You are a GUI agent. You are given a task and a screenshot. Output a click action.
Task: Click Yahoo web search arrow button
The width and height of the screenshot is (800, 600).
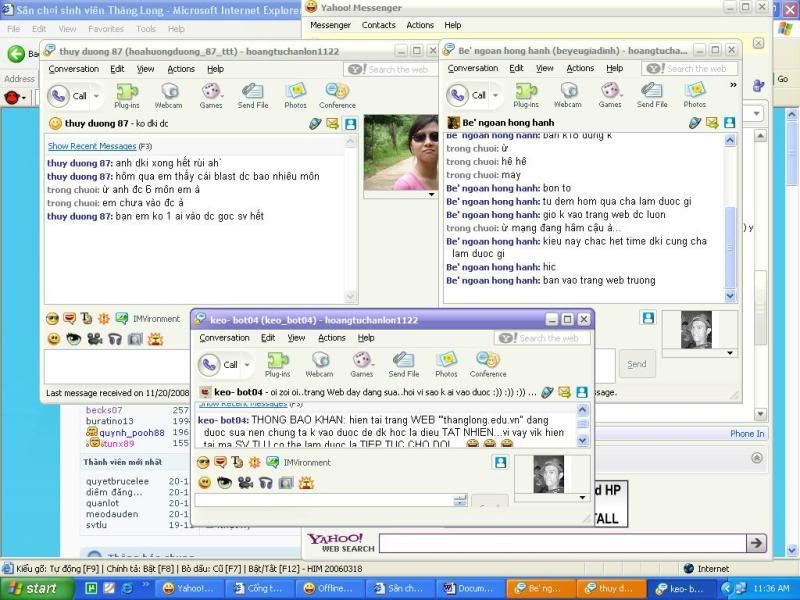tap(757, 543)
